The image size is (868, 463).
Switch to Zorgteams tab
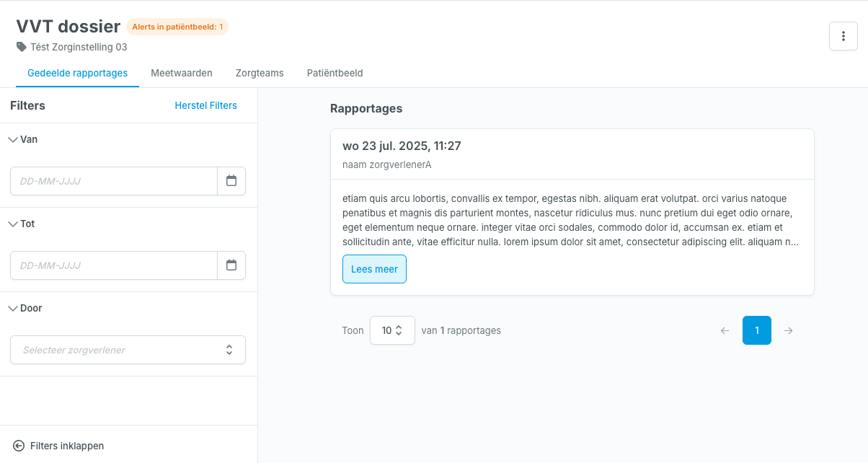click(x=260, y=73)
